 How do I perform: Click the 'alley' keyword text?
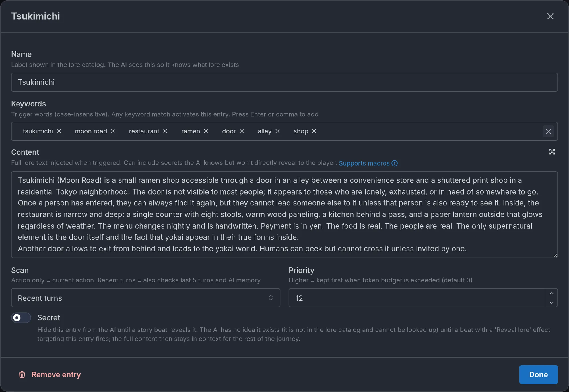pos(265,131)
